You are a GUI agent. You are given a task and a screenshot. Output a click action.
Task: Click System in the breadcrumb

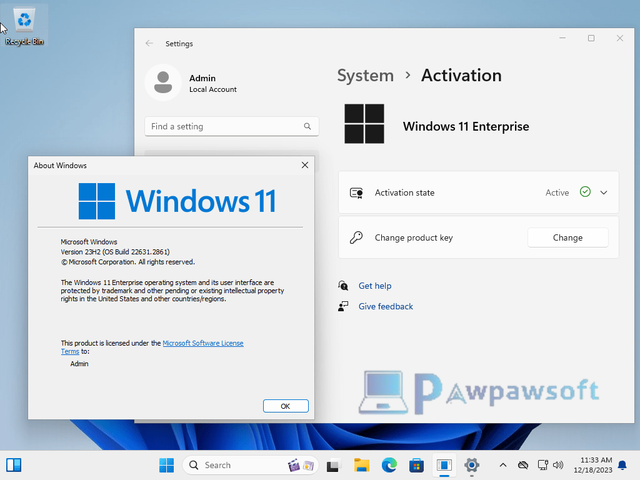(365, 76)
